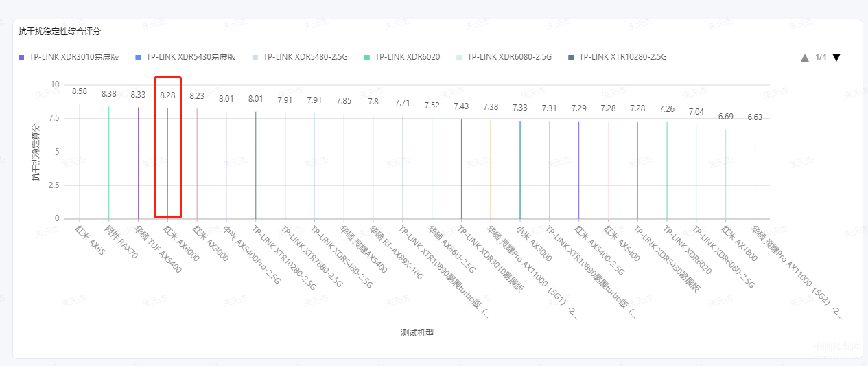Click the 8.58 value label
The width and height of the screenshot is (868, 366).
coord(80,91)
